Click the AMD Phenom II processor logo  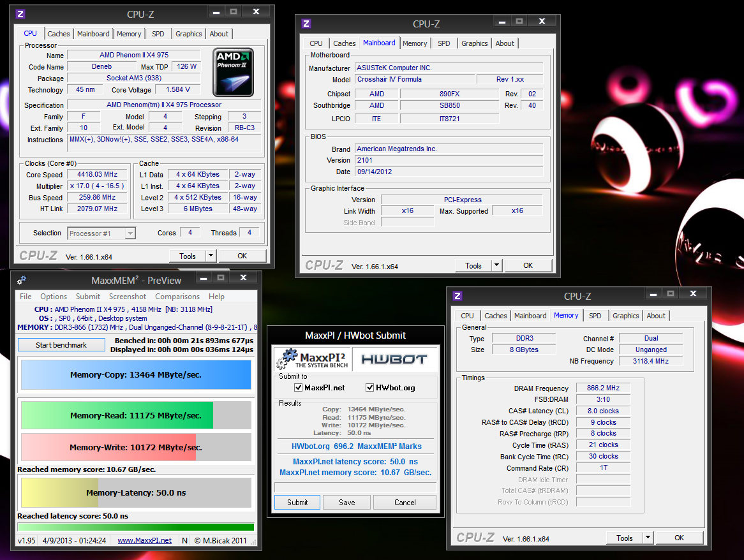(x=233, y=72)
